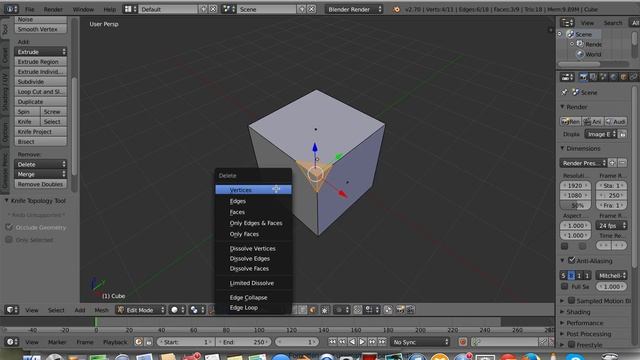The width and height of the screenshot is (640, 360).
Task: Click the Duplicate button
Action: (41, 102)
